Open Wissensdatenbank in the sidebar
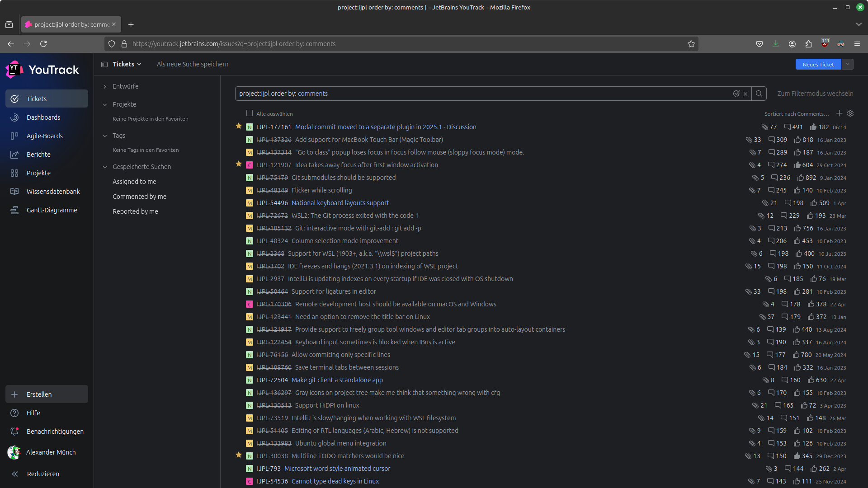 point(47,191)
